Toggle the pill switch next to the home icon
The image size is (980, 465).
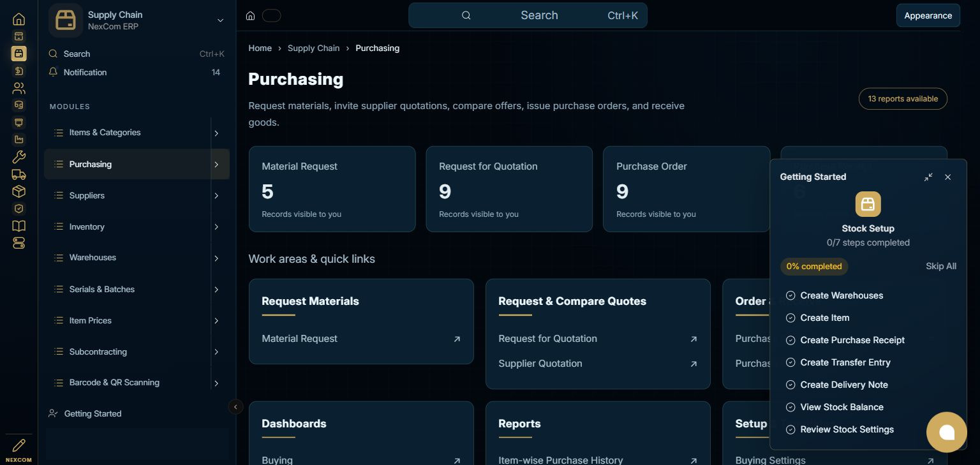tap(271, 15)
